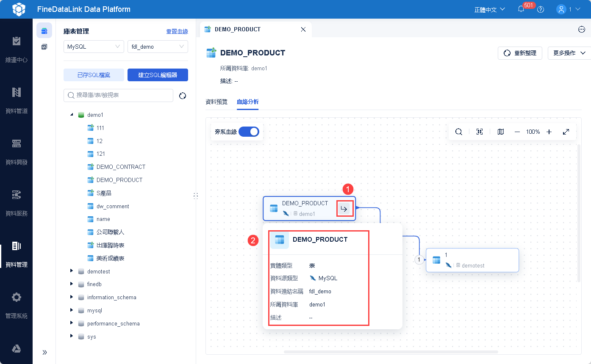Collapse the demo1 database node

point(72,115)
